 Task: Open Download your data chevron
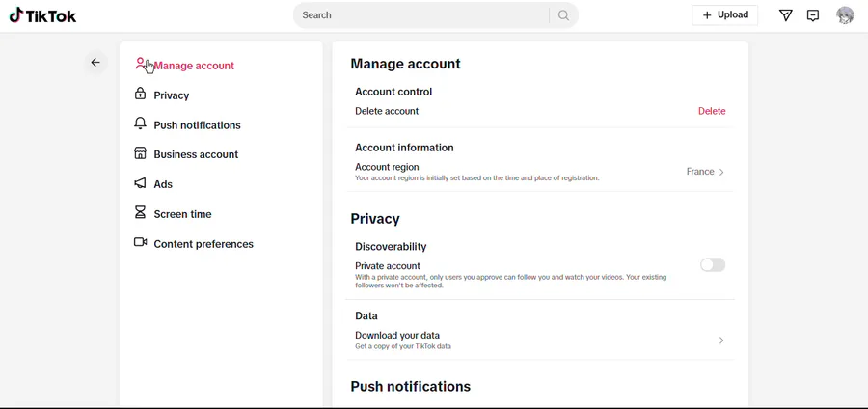(x=721, y=341)
